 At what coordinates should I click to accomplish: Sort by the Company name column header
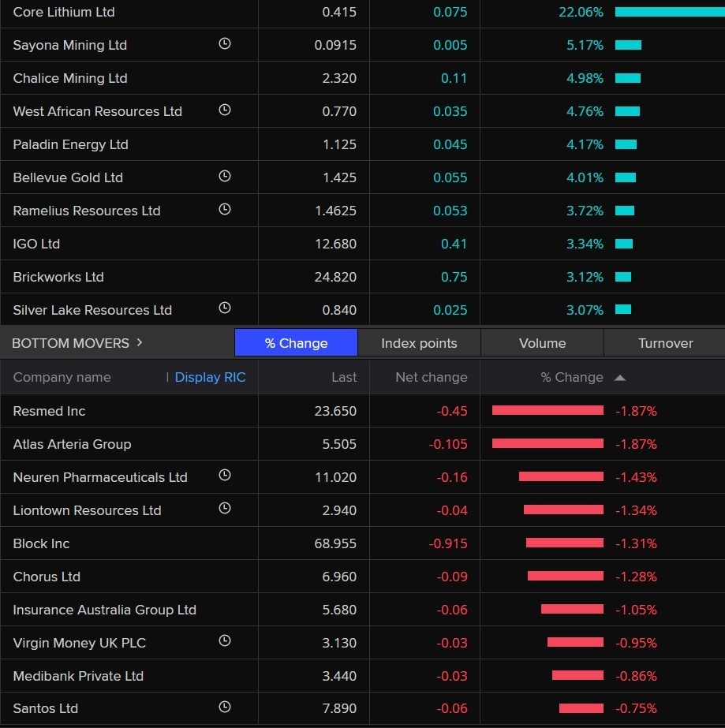pyautogui.click(x=62, y=378)
